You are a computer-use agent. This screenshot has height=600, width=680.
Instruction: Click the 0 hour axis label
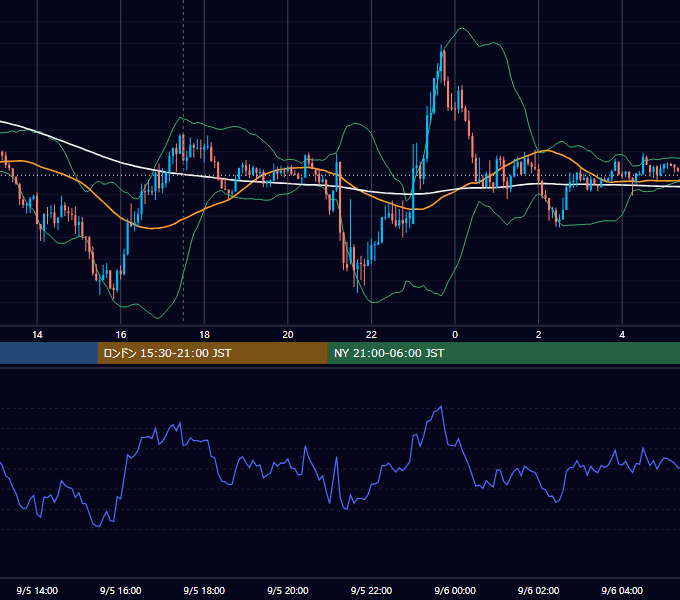pyautogui.click(x=455, y=335)
